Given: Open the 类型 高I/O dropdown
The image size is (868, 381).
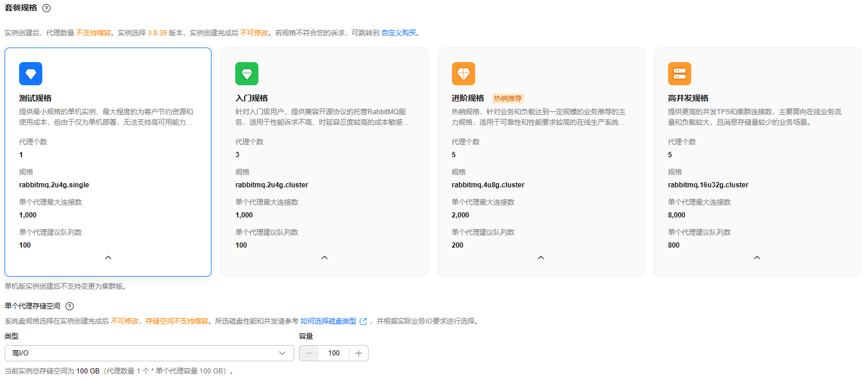Looking at the screenshot, I should [x=149, y=353].
